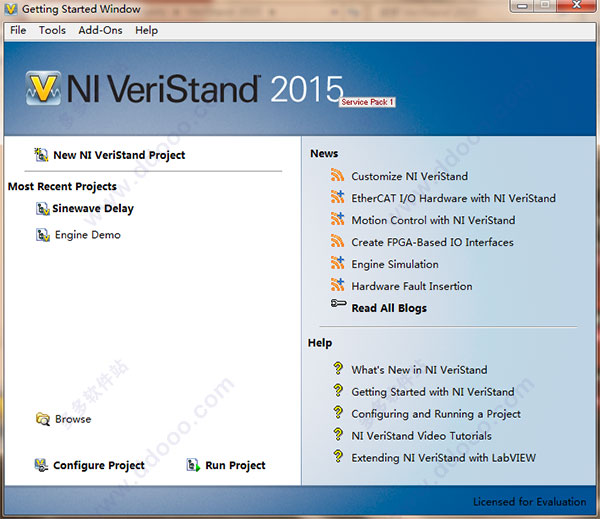Click the Licensed for Evaluation status text
The width and height of the screenshot is (600, 519).
pos(530,502)
